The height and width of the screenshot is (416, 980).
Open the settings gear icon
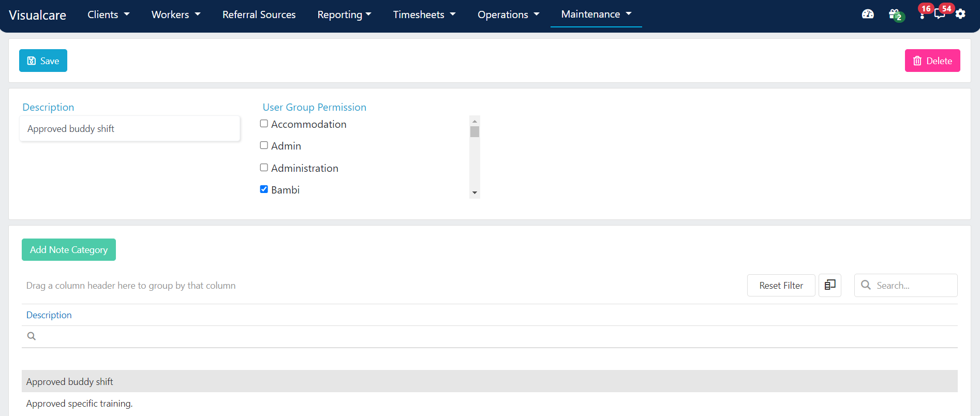pos(960,14)
